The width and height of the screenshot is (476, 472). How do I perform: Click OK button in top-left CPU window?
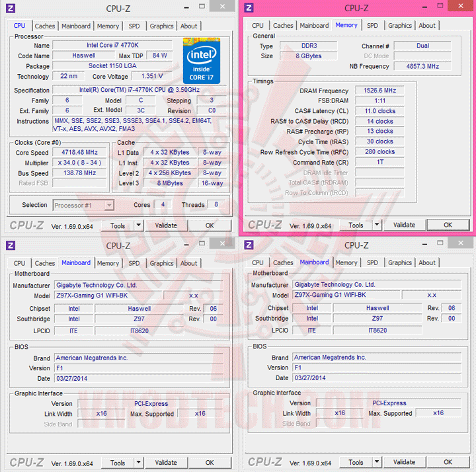pyautogui.click(x=210, y=225)
